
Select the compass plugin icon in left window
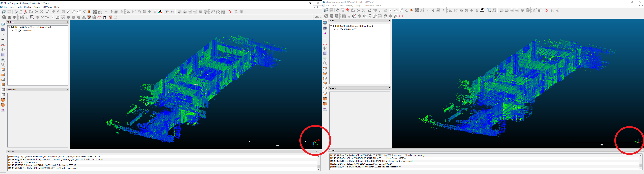tap(32, 17)
